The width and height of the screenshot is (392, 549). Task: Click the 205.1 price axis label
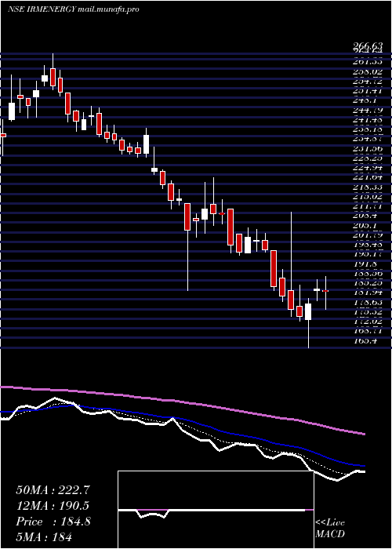[364, 226]
